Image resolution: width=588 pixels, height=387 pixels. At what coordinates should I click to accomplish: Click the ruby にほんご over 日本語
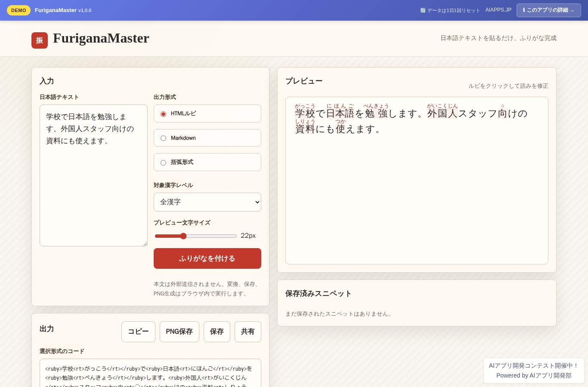[x=340, y=106]
